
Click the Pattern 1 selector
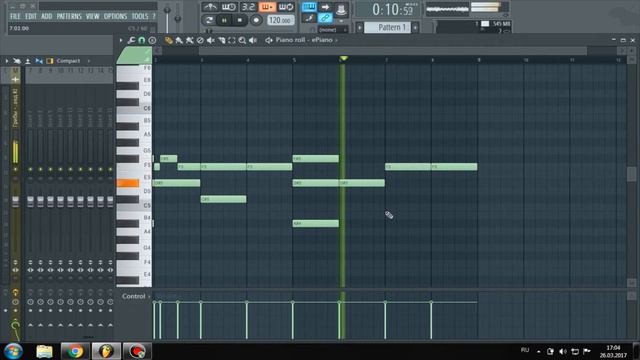click(387, 27)
